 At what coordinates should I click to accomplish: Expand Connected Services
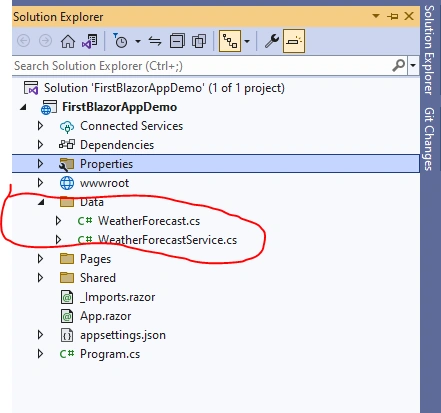coord(40,126)
